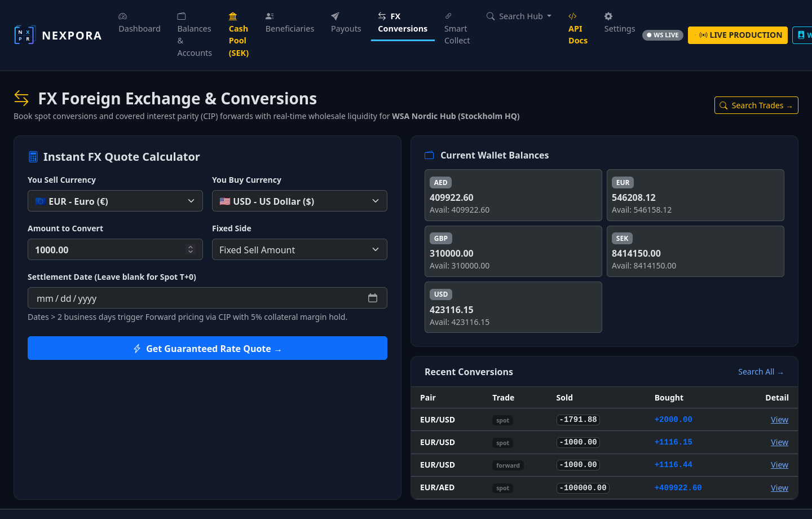Click the Smart Collect link icon
812x519 pixels.
tap(448, 16)
